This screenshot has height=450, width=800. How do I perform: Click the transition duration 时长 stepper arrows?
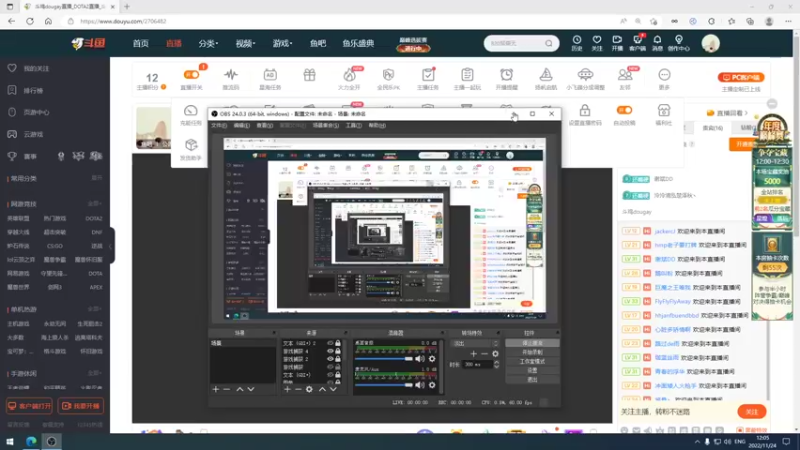[x=496, y=364]
